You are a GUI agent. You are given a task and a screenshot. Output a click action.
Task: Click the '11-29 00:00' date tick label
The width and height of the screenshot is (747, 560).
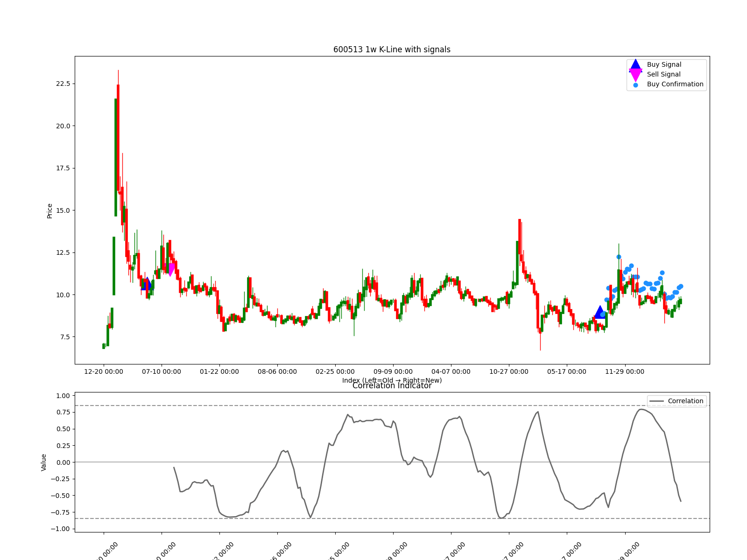pyautogui.click(x=625, y=372)
